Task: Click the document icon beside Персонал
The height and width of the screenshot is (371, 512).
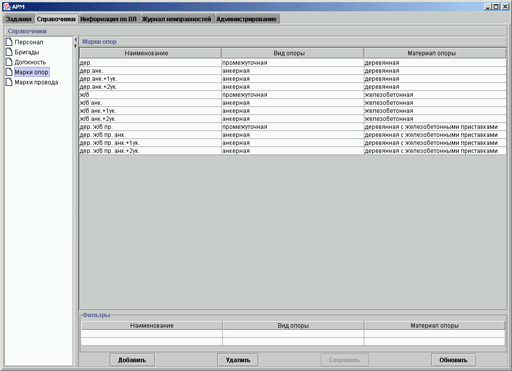Action: 9,42
